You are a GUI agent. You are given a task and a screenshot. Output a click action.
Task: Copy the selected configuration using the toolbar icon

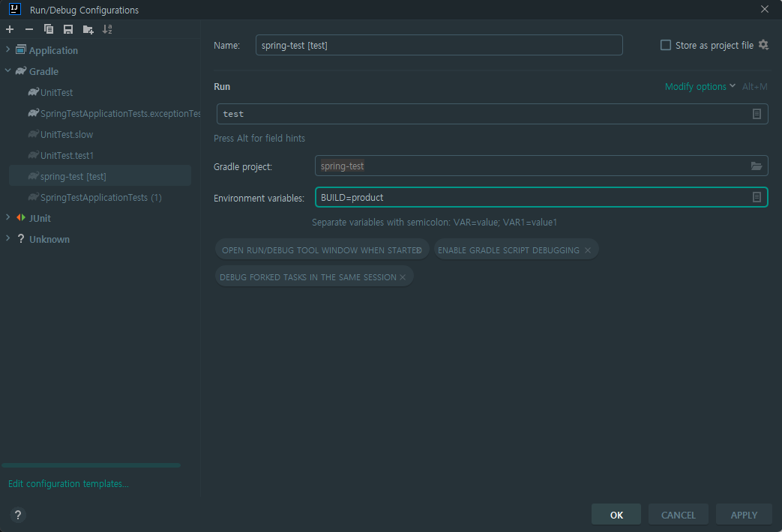pos(49,29)
